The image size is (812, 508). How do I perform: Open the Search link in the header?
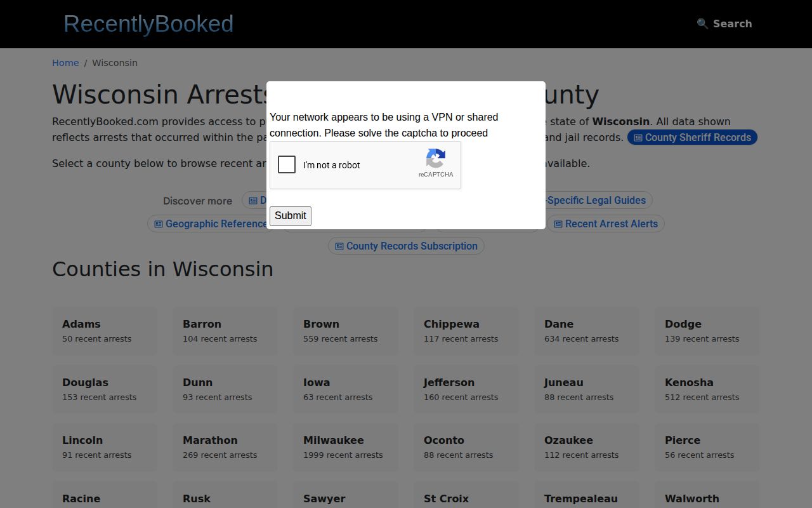coord(724,23)
